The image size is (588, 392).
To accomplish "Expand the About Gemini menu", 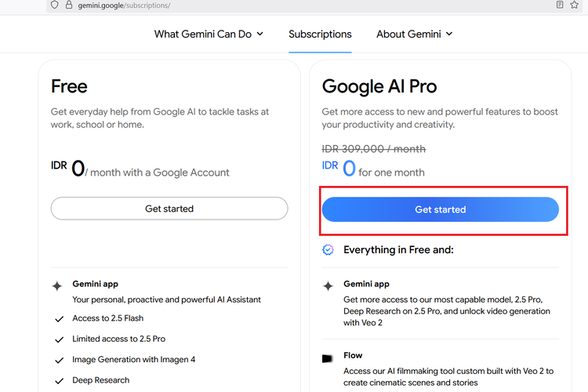I will click(x=415, y=34).
